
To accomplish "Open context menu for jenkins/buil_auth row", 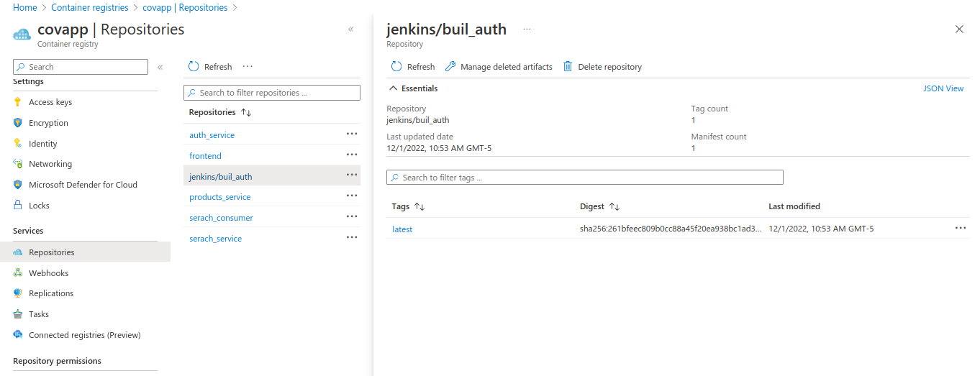I will (352, 175).
